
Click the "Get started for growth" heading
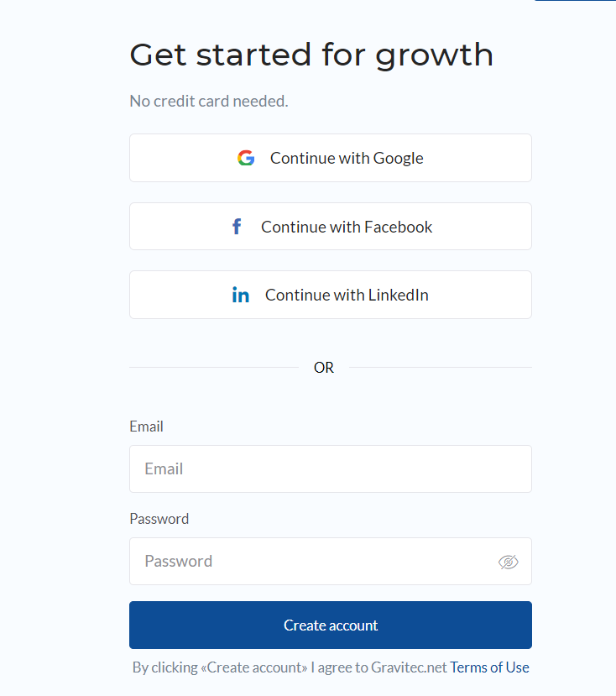[311, 55]
